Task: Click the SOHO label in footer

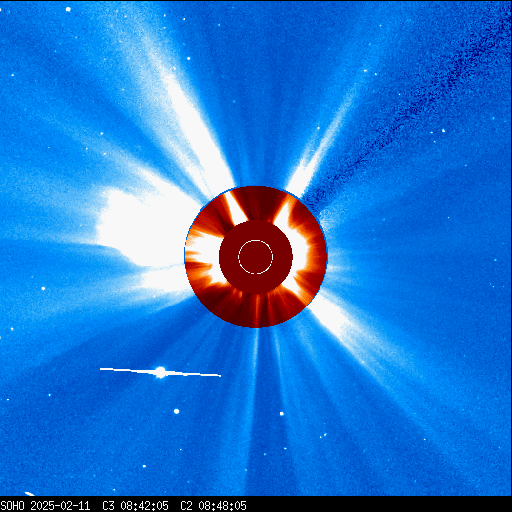Action: [x=12, y=506]
